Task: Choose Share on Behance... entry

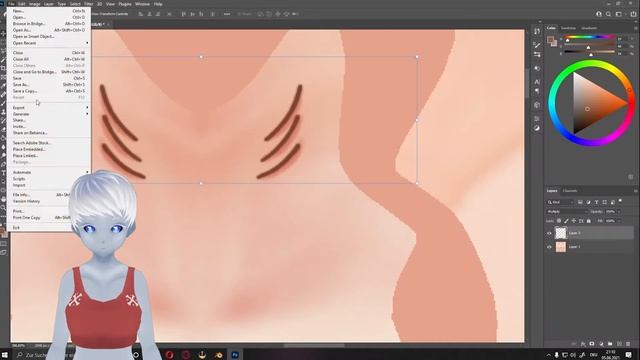Action: pyautogui.click(x=49, y=133)
